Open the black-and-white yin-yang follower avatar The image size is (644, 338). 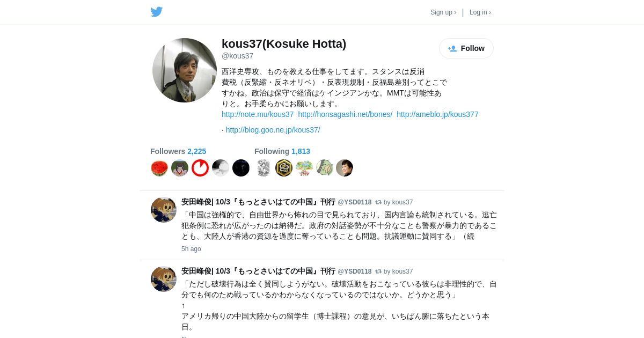[221, 168]
